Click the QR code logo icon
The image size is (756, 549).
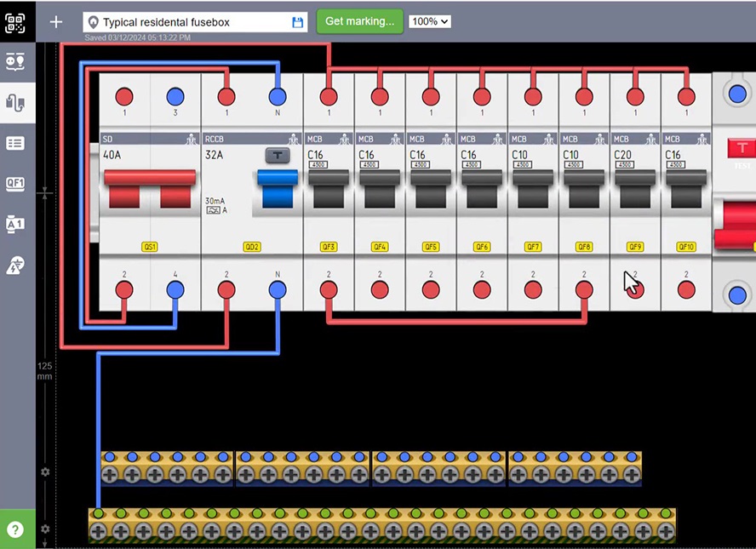(15, 22)
